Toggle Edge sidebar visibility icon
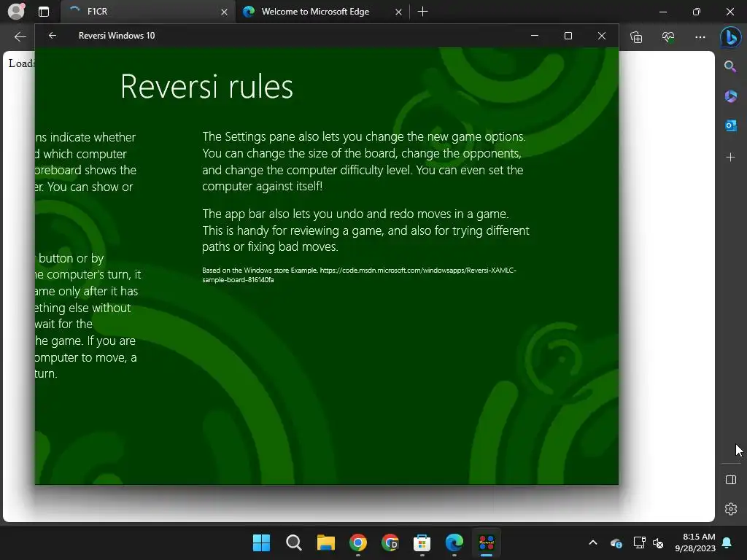 point(730,480)
